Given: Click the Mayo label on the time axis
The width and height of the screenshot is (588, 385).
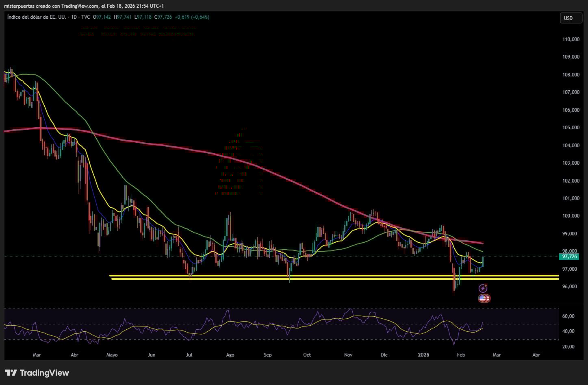Looking at the screenshot, I should coord(112,355).
